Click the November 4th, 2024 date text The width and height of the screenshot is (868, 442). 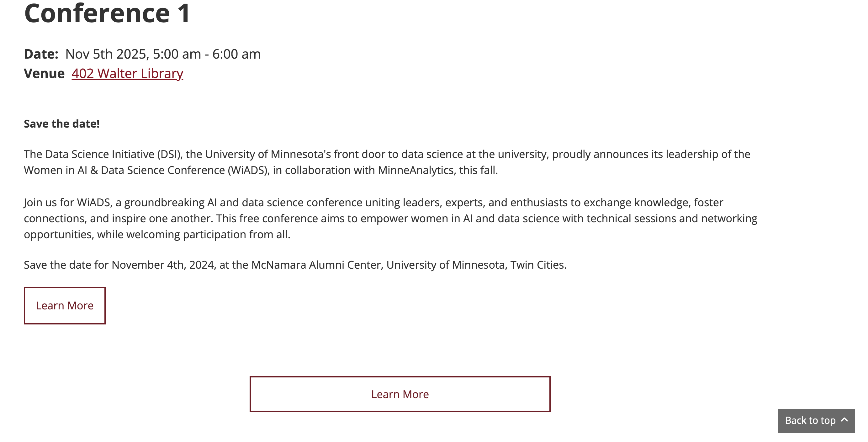163,265
